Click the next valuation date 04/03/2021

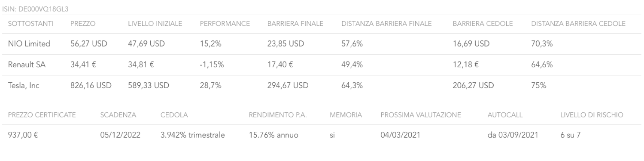pyautogui.click(x=401, y=135)
